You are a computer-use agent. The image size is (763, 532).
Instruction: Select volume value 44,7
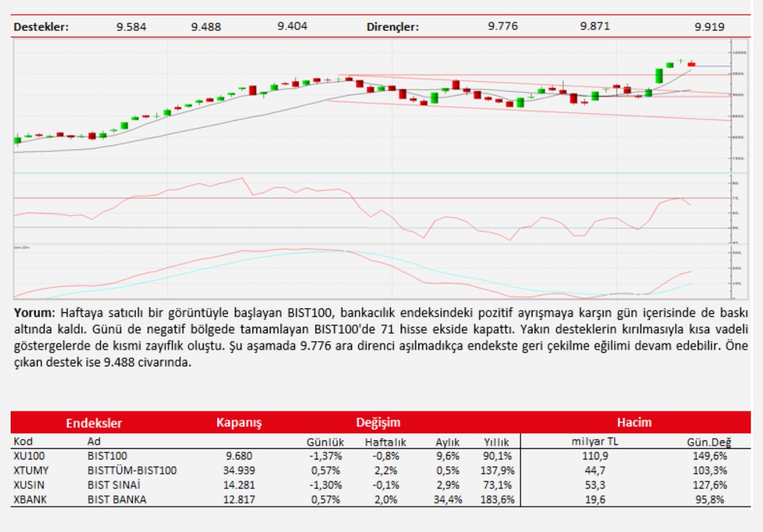[595, 471]
